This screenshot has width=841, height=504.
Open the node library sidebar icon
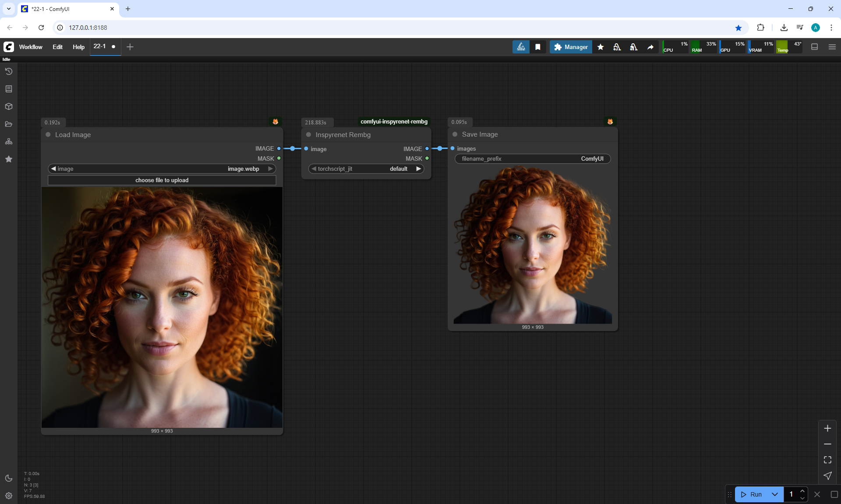(8, 89)
